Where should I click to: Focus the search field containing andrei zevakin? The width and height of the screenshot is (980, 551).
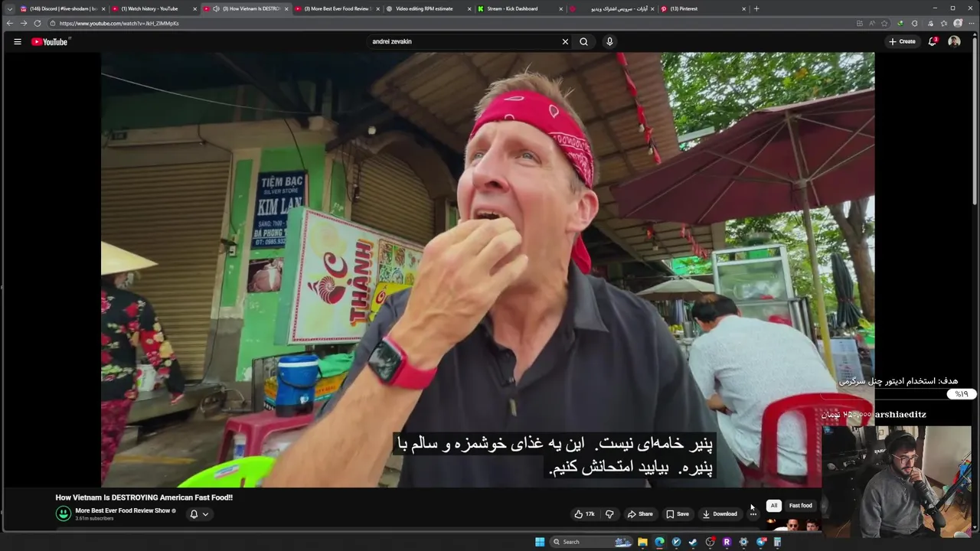463,41
